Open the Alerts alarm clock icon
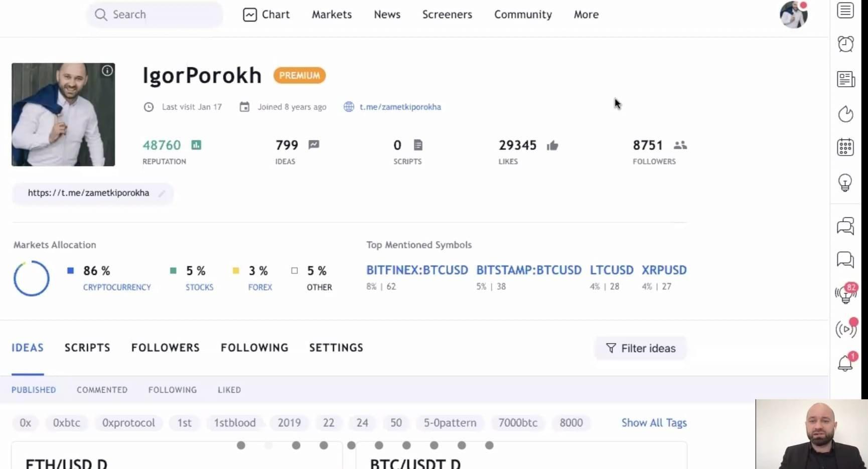Screen dimensions: 868x469 [845, 44]
